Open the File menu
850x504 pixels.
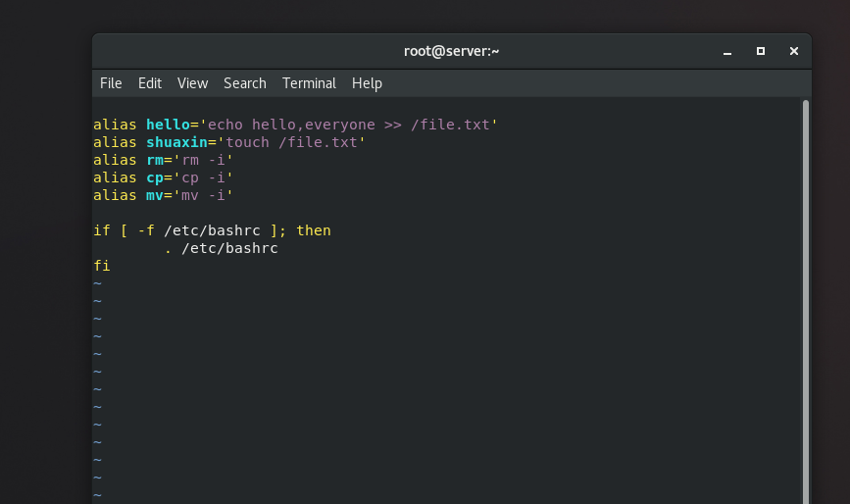click(x=111, y=83)
